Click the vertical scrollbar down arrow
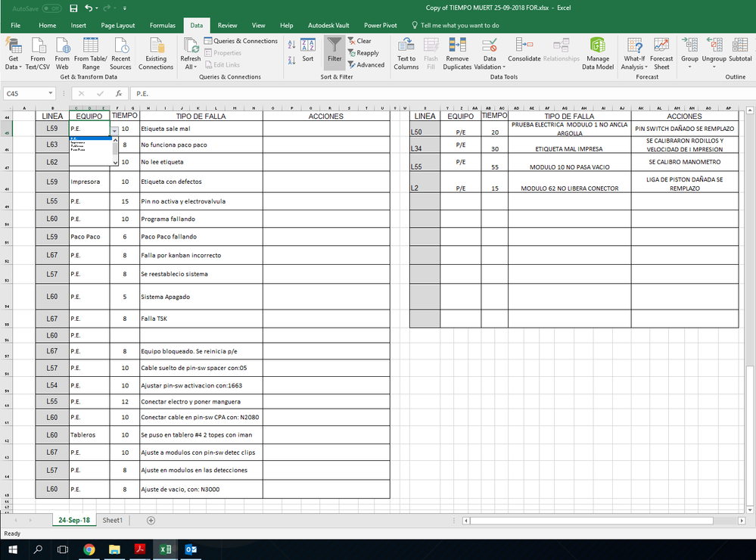The height and width of the screenshot is (560, 756). point(750,510)
